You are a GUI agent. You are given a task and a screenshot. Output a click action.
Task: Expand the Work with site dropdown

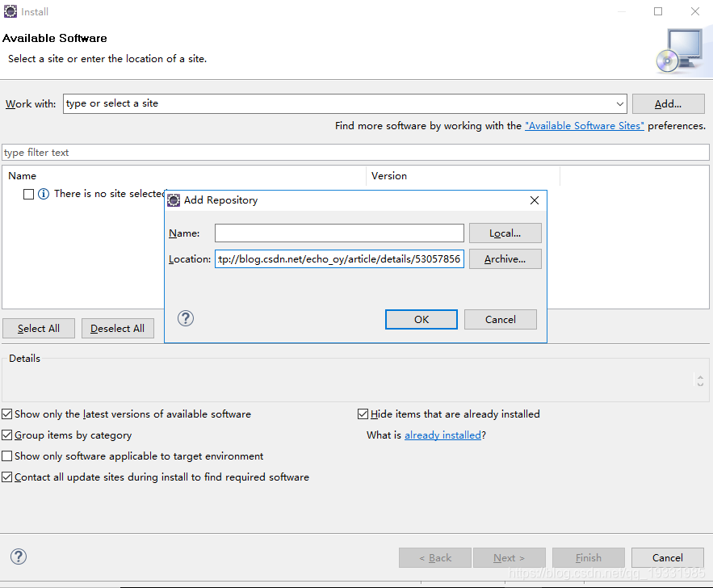click(620, 103)
